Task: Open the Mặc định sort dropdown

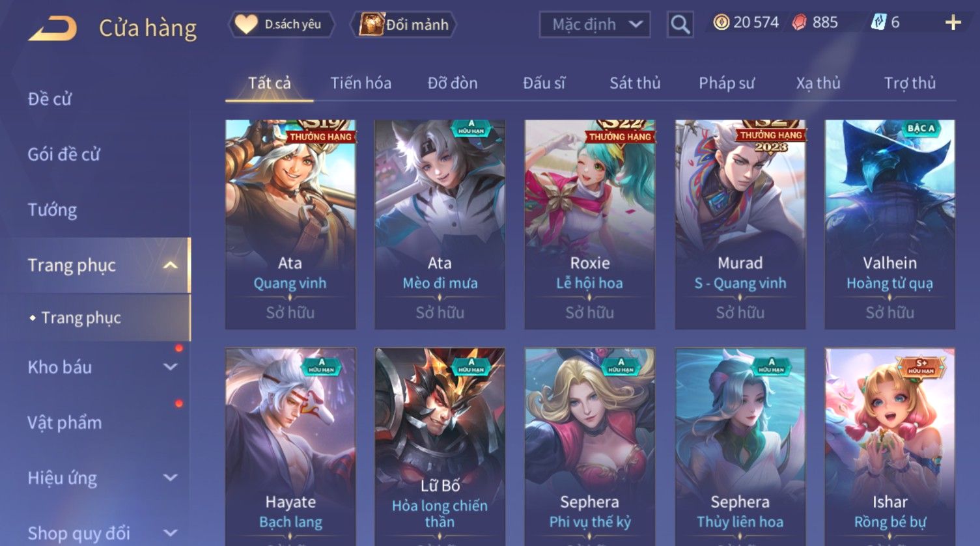Action: point(595,25)
